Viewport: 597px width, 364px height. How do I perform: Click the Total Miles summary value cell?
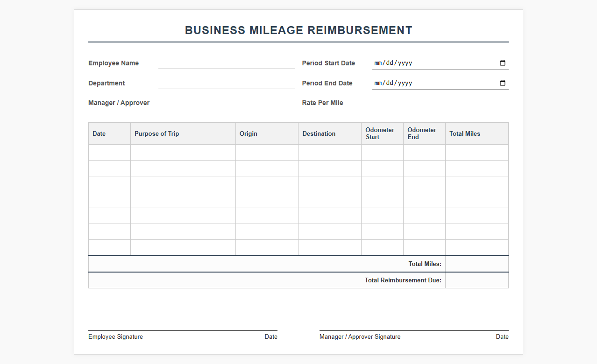pyautogui.click(x=477, y=264)
